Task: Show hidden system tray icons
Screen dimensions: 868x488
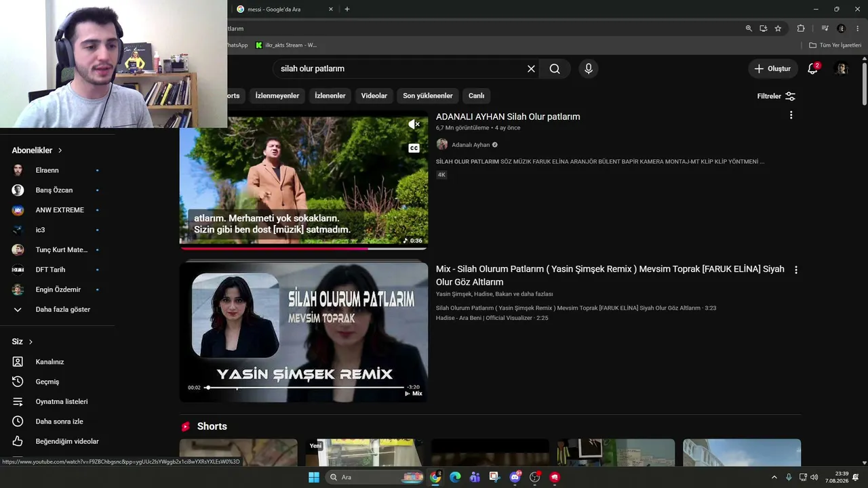Action: point(774,477)
